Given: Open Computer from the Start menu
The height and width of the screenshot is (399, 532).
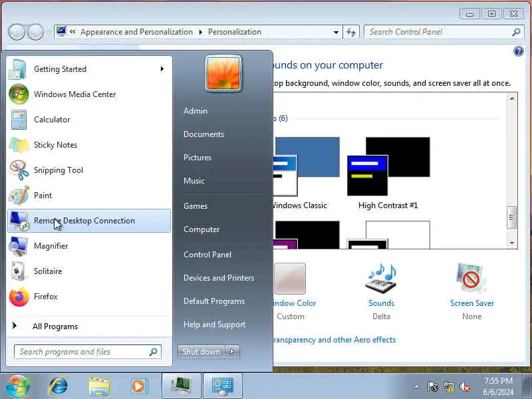Looking at the screenshot, I should pyautogui.click(x=201, y=229).
